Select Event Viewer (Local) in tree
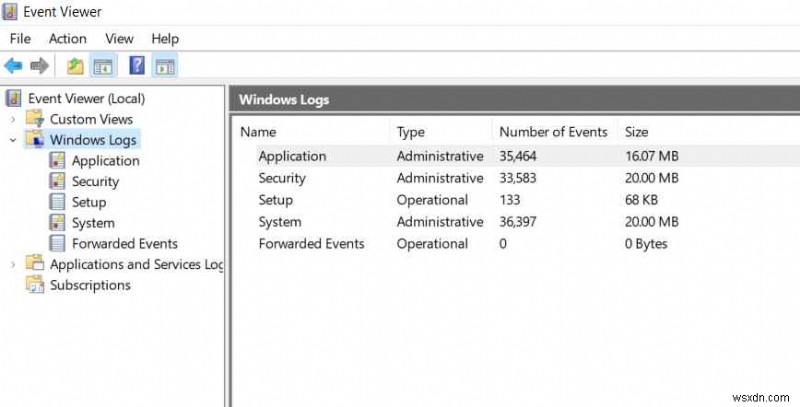The width and height of the screenshot is (800, 407). 86,98
